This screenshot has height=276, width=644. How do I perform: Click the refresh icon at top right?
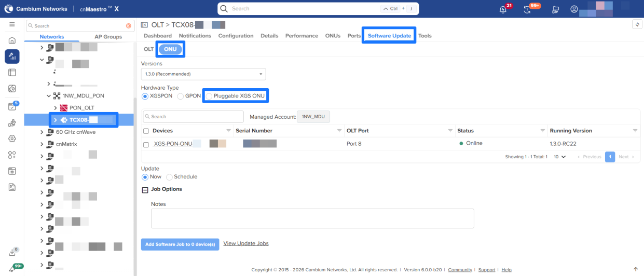pyautogui.click(x=637, y=24)
